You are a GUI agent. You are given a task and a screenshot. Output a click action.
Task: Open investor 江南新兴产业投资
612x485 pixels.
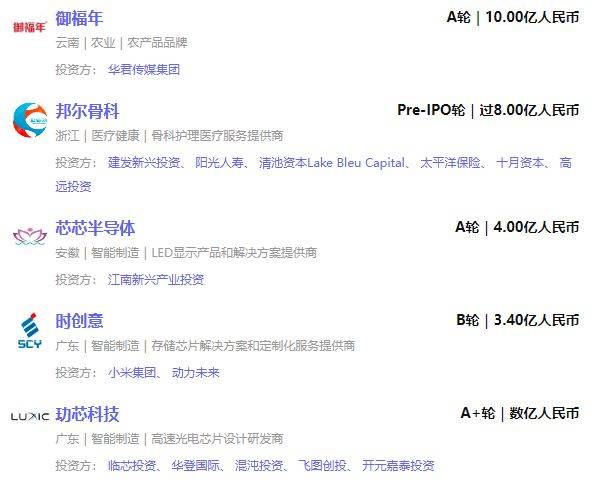point(156,279)
